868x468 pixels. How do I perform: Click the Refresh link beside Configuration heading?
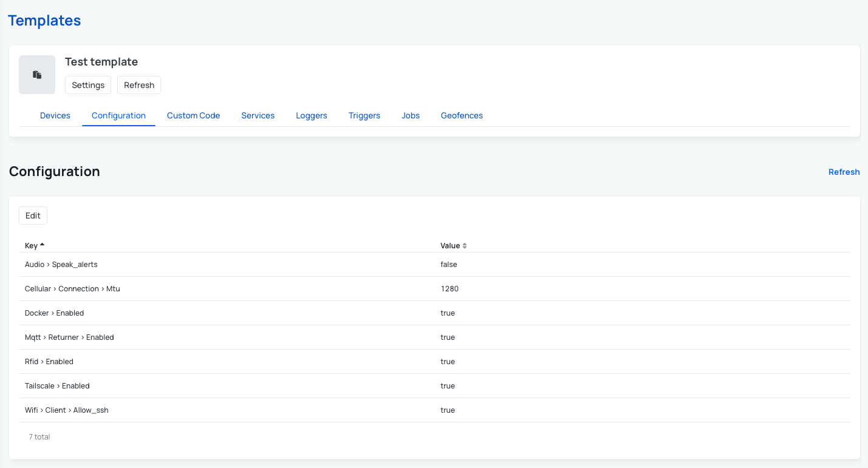[844, 172]
